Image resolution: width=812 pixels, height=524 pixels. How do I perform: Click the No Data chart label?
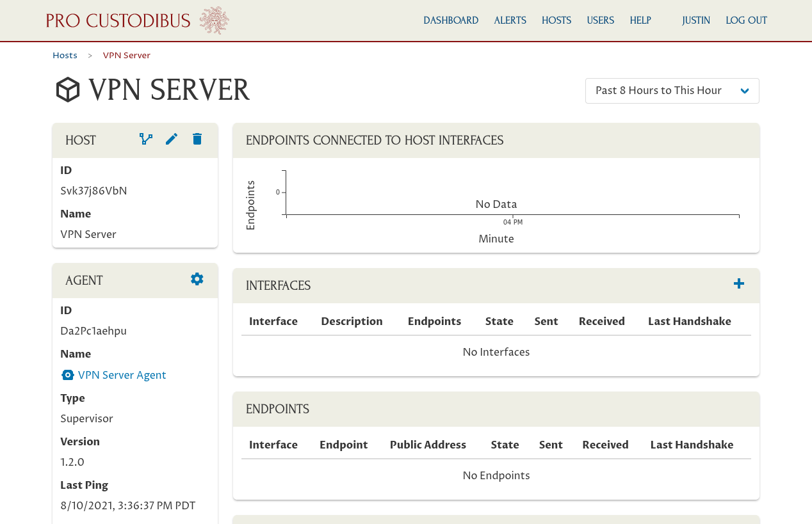point(496,204)
